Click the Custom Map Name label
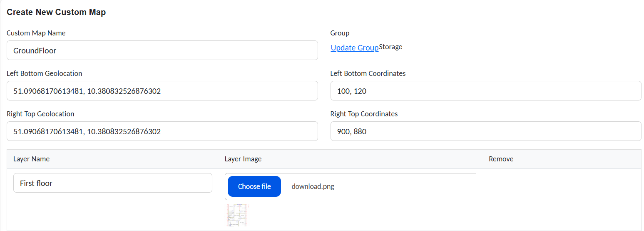Viewport: 644px width, 231px height. (36, 33)
